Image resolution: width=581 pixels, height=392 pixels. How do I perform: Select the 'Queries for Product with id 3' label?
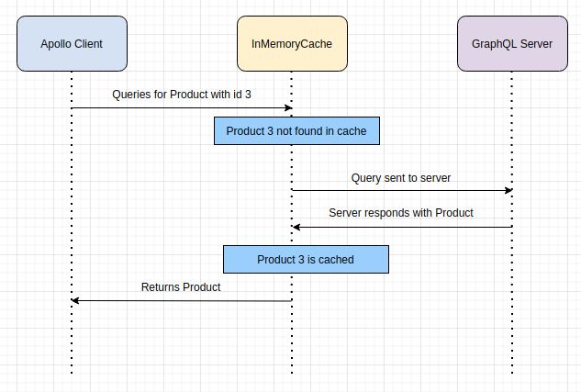coord(182,95)
